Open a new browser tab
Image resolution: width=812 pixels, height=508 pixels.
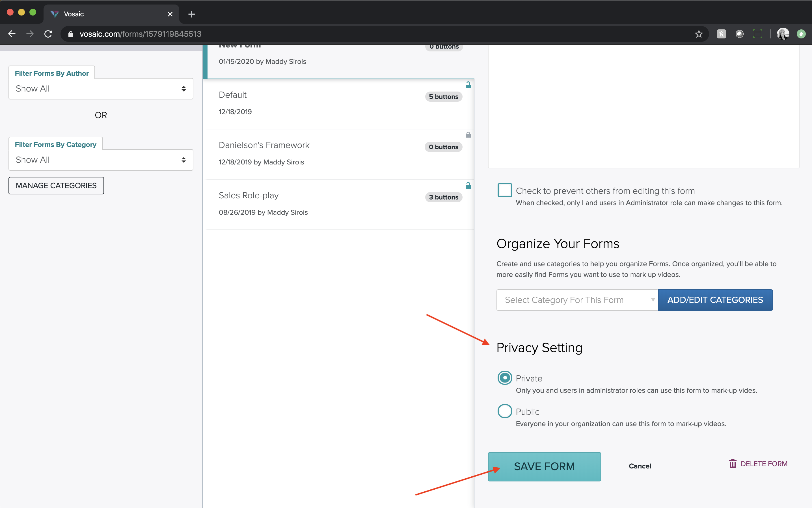coord(192,14)
